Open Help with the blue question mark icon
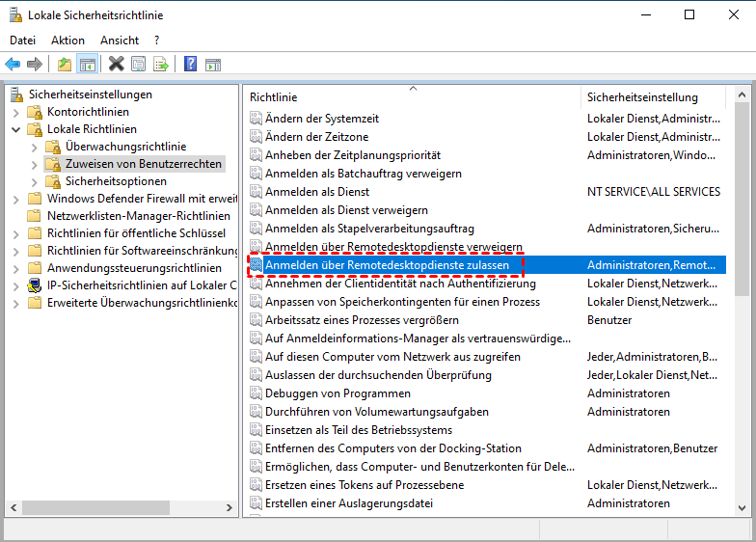Viewport: 756px width, 542px height. (x=190, y=65)
